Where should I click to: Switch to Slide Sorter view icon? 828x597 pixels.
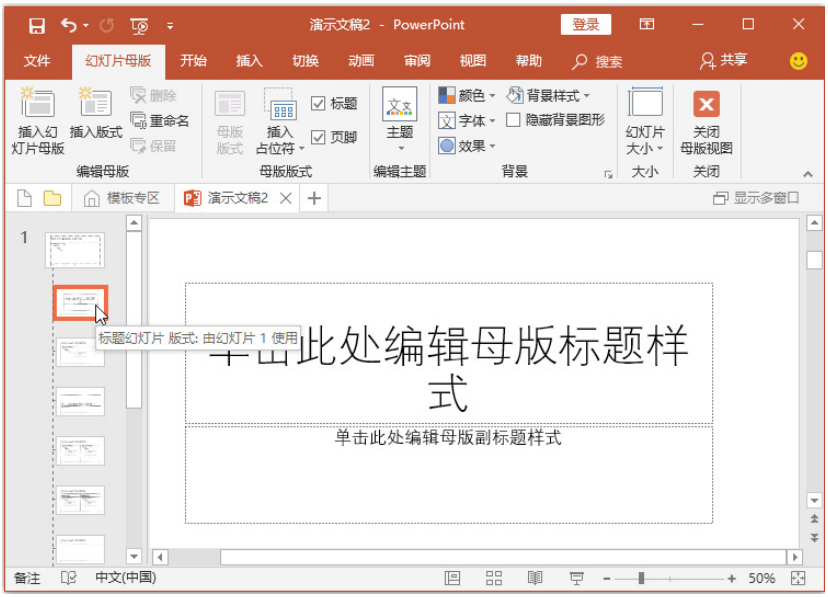coord(494,579)
